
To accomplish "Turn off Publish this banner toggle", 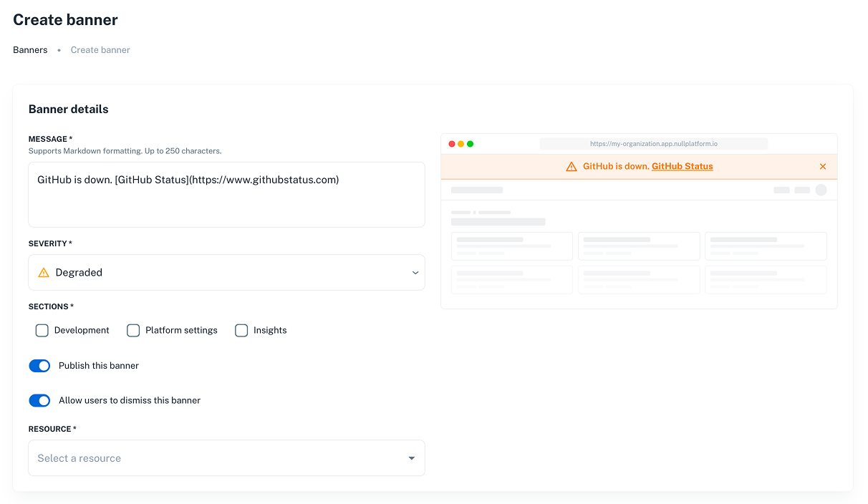I will tap(39, 366).
